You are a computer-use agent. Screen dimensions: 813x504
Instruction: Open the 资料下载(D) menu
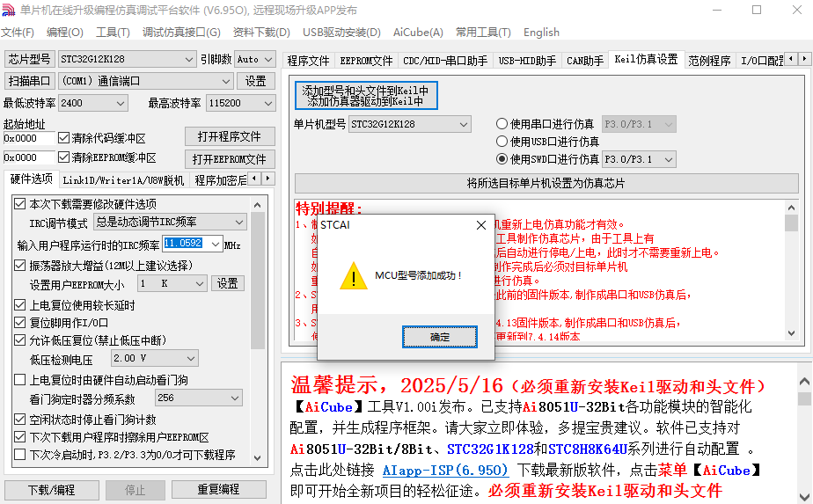coord(261,33)
